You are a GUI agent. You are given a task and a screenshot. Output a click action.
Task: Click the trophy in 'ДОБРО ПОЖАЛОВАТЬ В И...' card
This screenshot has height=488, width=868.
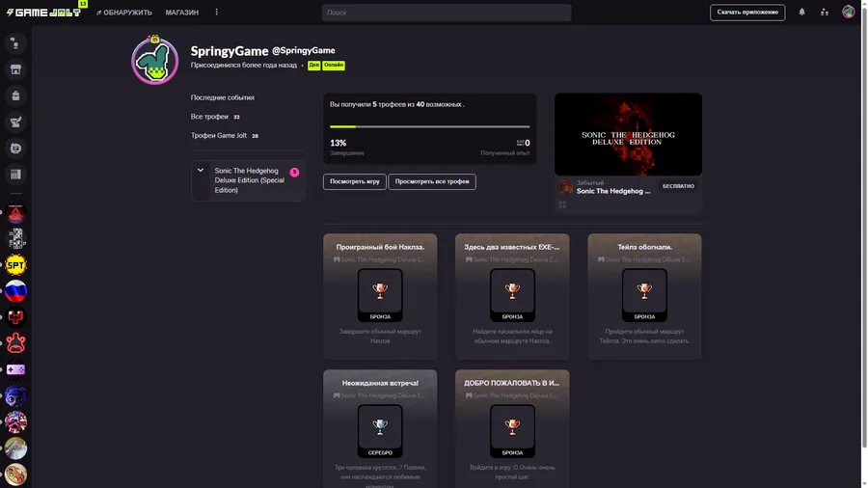[x=512, y=427]
